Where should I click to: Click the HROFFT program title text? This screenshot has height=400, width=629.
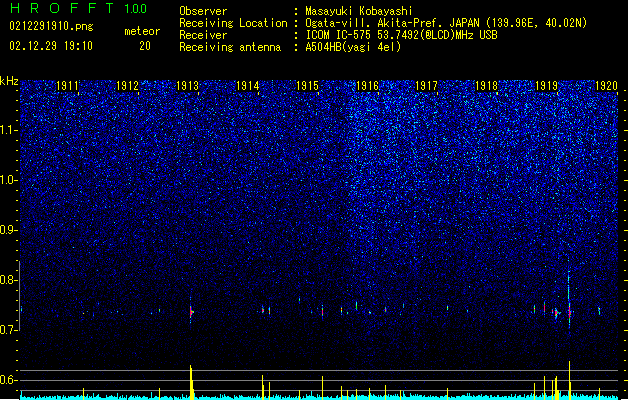tap(62, 8)
